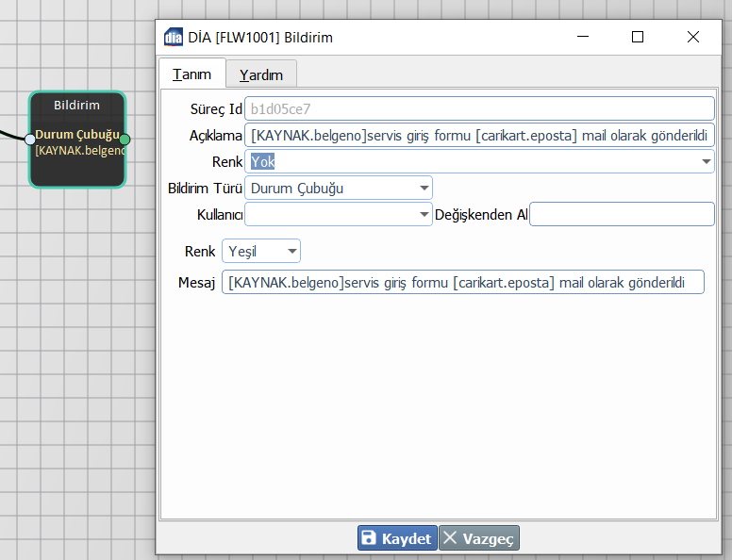This screenshot has width=732, height=560.
Task: Click the Değişkenden Al text box
Action: pyautogui.click(x=622, y=215)
